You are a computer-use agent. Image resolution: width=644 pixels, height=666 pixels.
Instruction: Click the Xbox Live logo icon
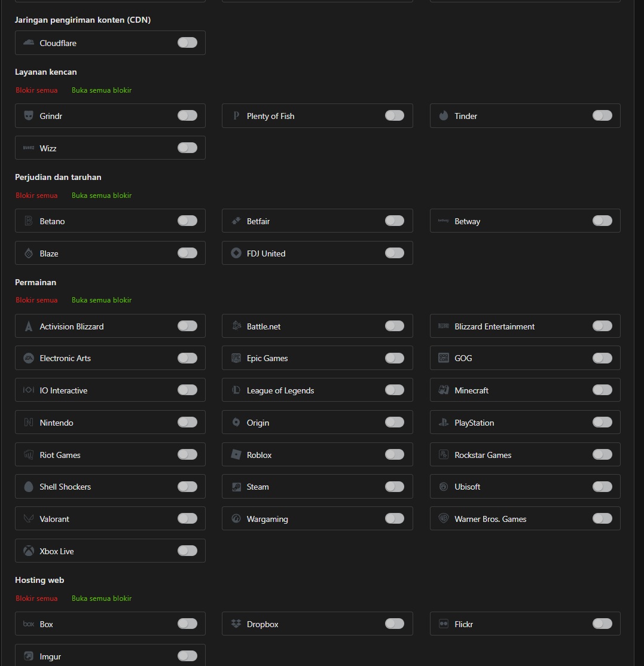coord(29,551)
